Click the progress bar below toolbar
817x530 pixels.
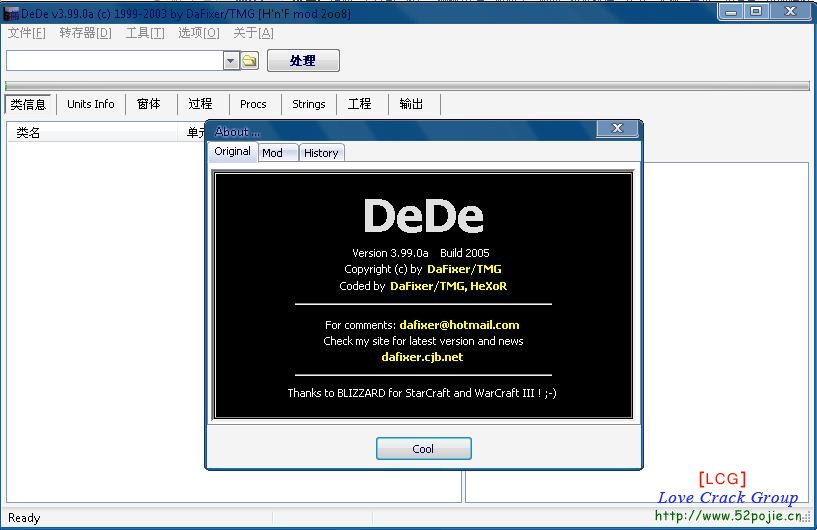[x=407, y=86]
